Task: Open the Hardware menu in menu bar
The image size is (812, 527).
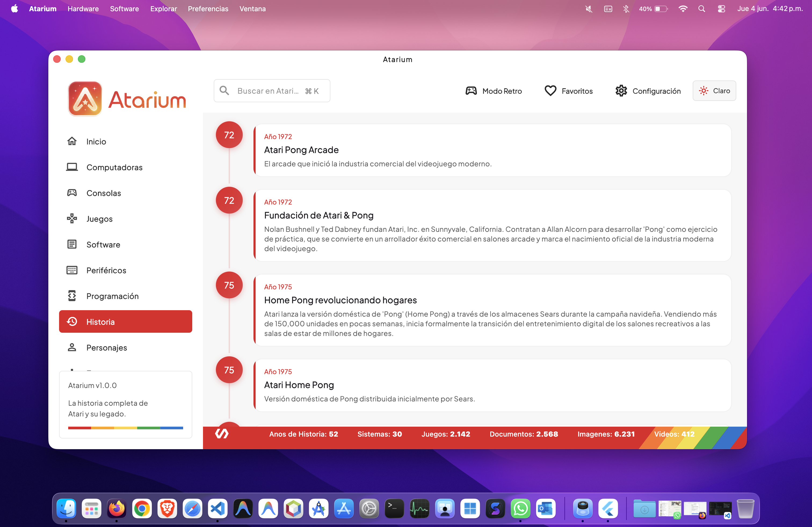Action: click(83, 9)
